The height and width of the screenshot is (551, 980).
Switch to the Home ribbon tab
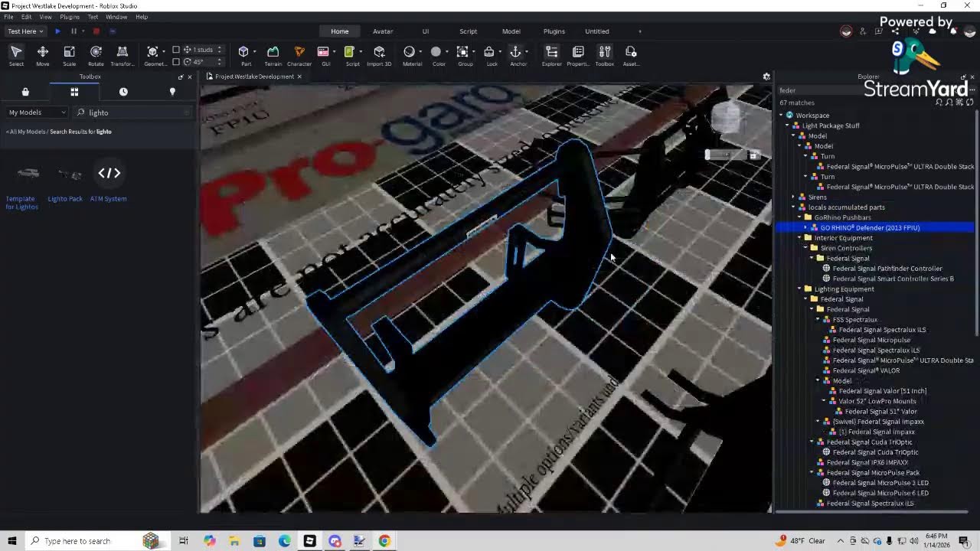click(x=340, y=31)
